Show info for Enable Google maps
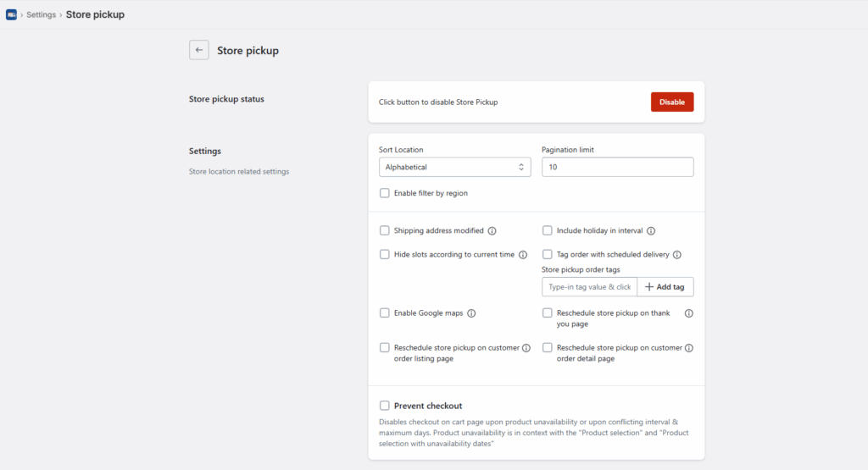 (x=471, y=313)
